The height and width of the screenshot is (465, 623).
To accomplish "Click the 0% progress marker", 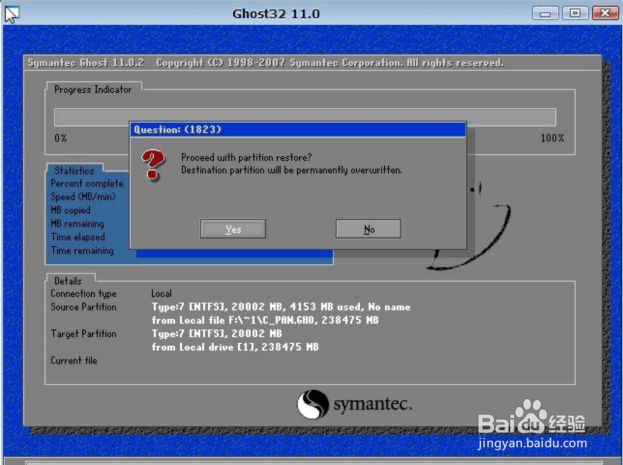I will [61, 138].
